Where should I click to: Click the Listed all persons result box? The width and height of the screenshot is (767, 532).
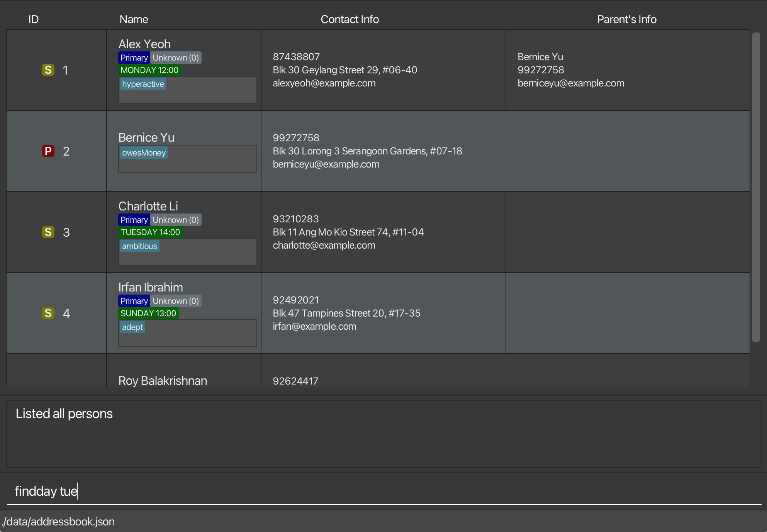click(x=383, y=434)
